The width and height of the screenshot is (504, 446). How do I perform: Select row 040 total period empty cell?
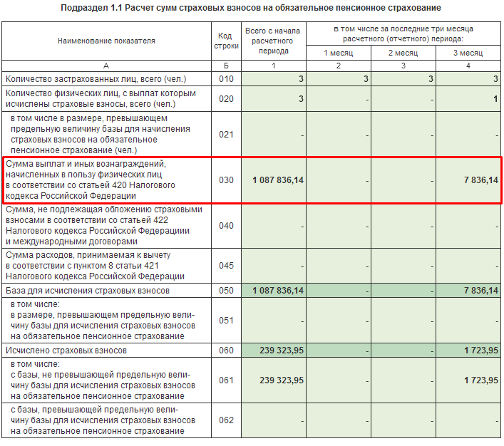(274, 226)
